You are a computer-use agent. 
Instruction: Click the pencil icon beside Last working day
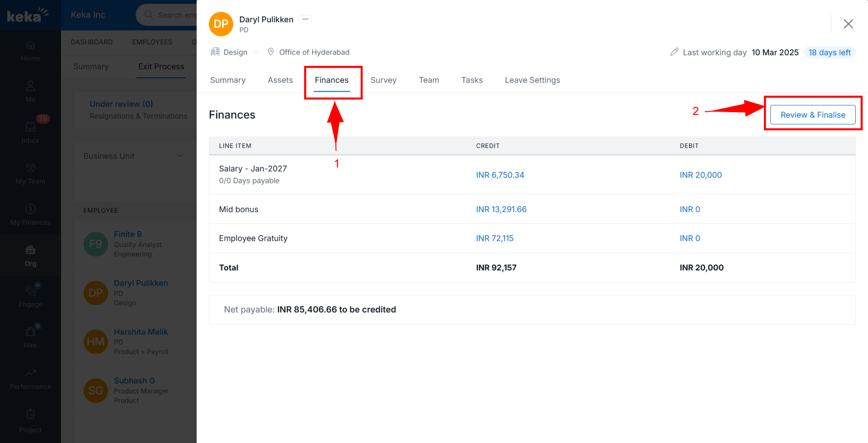674,52
